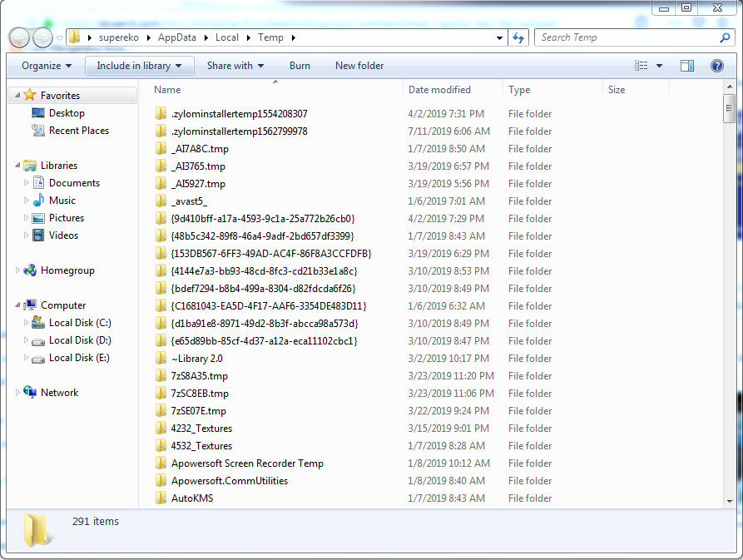Click the Back navigation arrow
This screenshot has height=560, width=743.
pyautogui.click(x=18, y=37)
